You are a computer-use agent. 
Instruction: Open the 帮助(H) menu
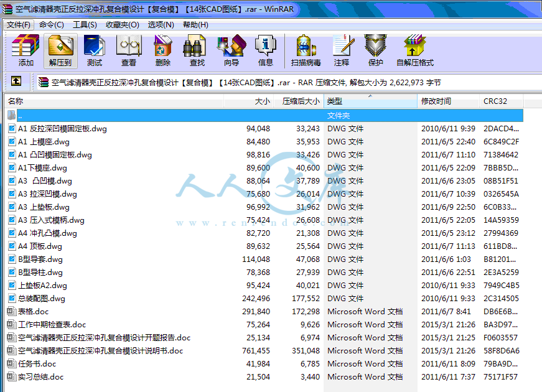pos(195,24)
